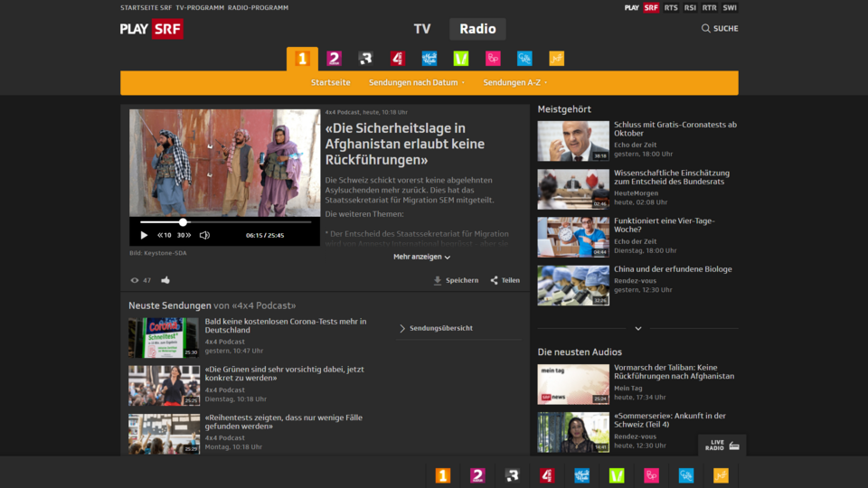Switch to the TV tab
The image size is (868, 488).
point(422,29)
